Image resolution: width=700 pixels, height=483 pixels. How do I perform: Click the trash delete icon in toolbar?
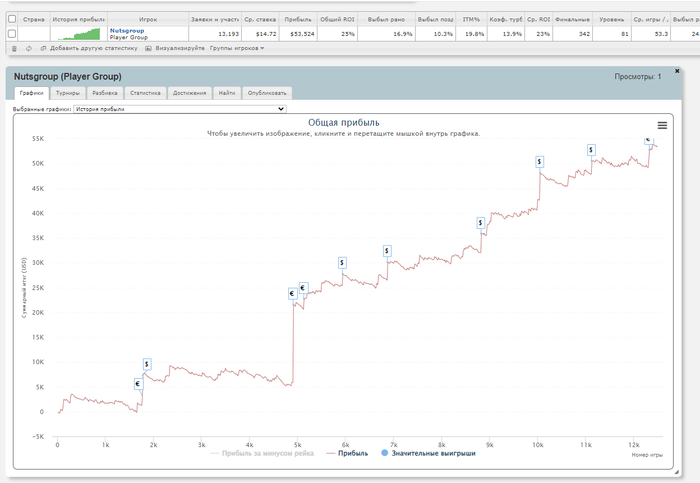click(x=13, y=48)
